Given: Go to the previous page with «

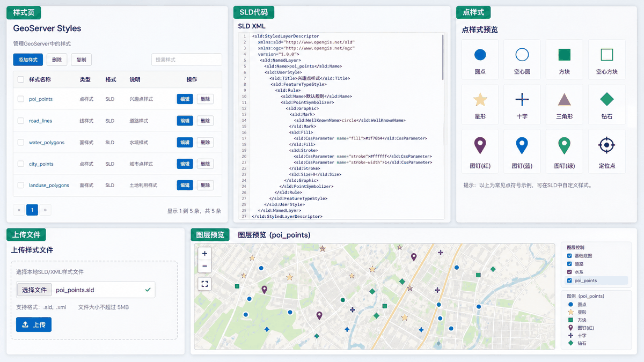Looking at the screenshot, I should pos(19,210).
